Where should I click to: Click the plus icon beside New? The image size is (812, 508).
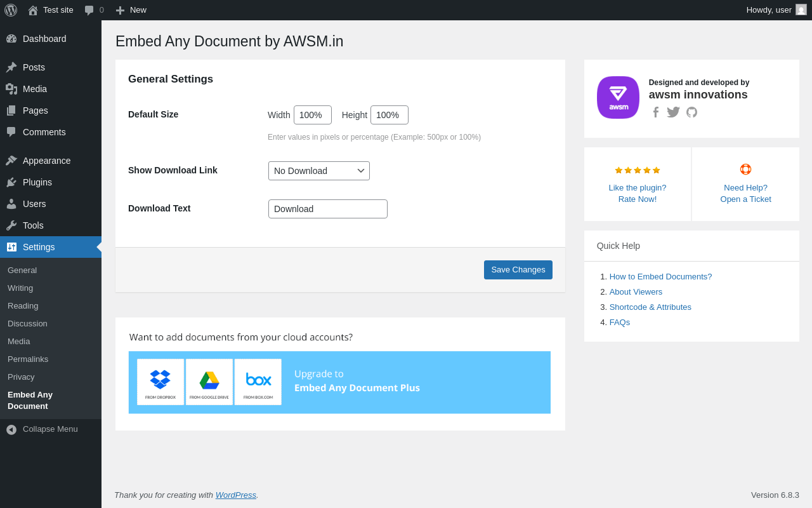(x=120, y=10)
